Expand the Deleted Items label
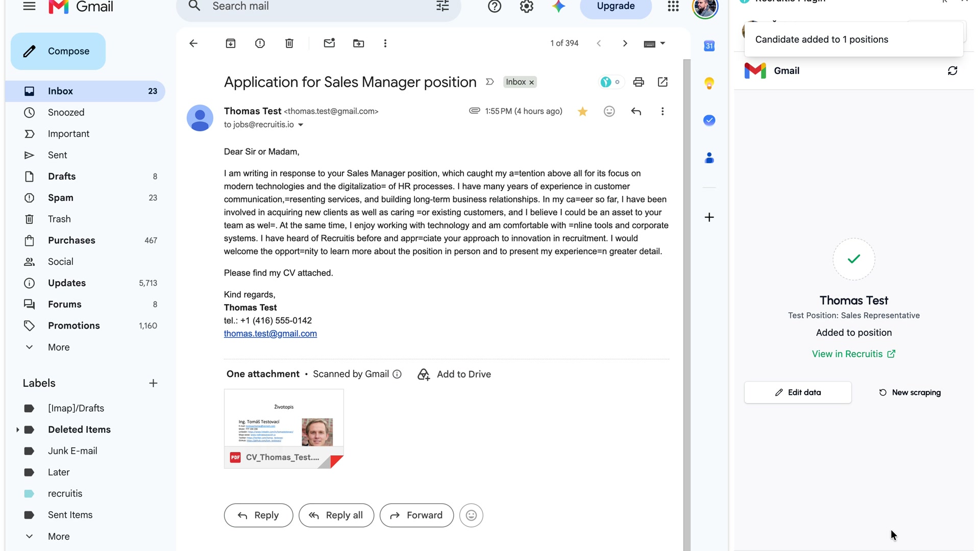Image resolution: width=980 pixels, height=551 pixels. click(x=17, y=430)
